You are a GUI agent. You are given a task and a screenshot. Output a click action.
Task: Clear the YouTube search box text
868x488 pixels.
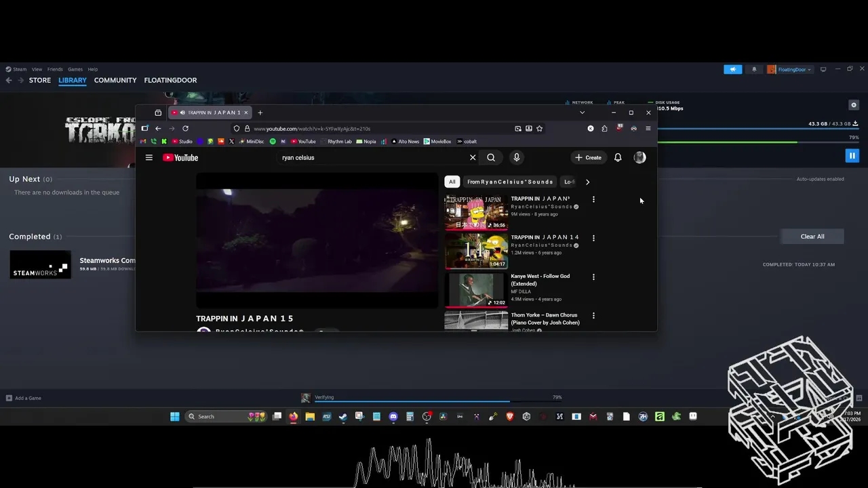(473, 157)
